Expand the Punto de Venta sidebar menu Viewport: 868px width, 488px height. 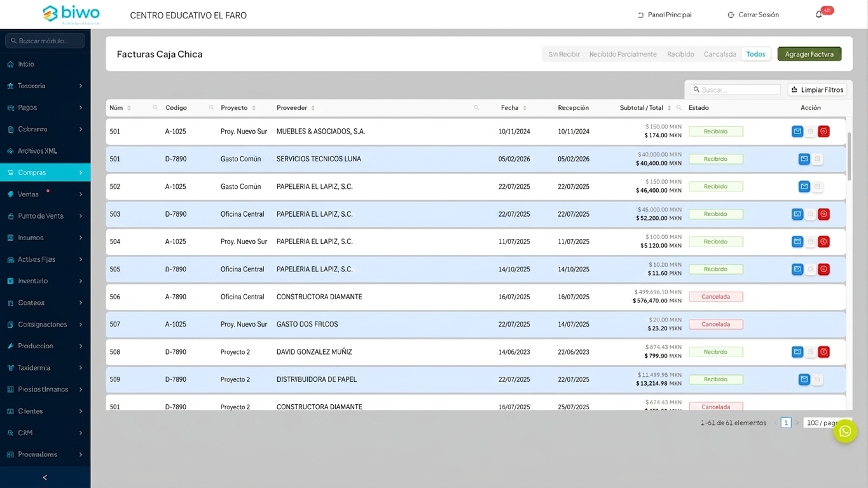45,216
